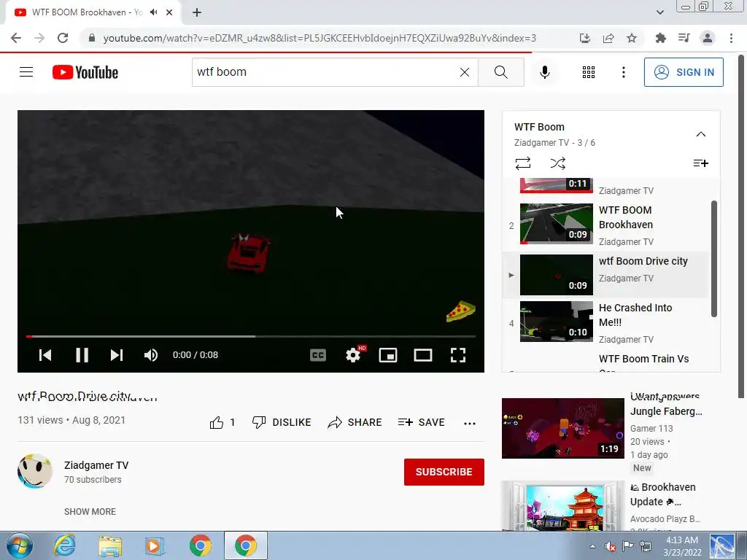The image size is (747, 560).
Task: Open the YouTube apps grid
Action: click(589, 72)
